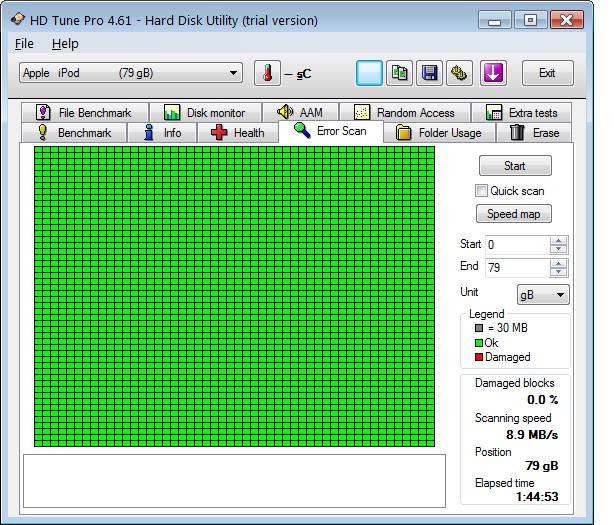Open the Folder Usage tab

(x=439, y=133)
